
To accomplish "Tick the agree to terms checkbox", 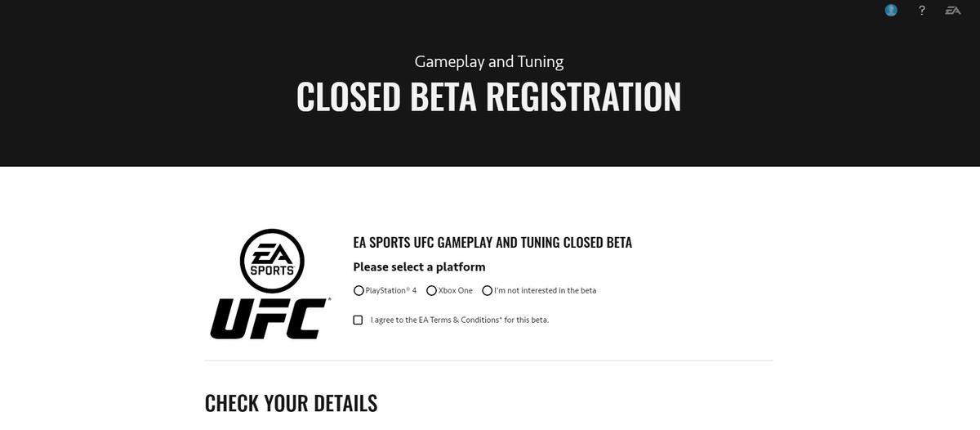I will [x=358, y=320].
